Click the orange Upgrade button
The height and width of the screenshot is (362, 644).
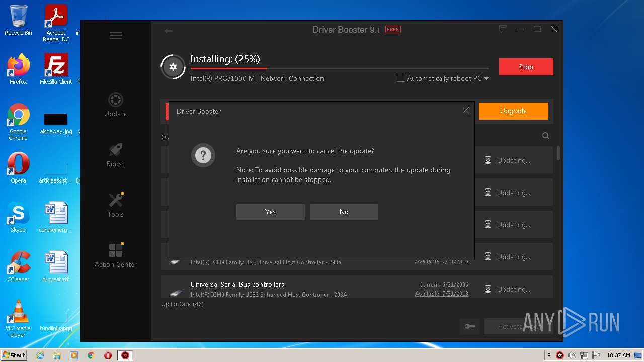513,111
